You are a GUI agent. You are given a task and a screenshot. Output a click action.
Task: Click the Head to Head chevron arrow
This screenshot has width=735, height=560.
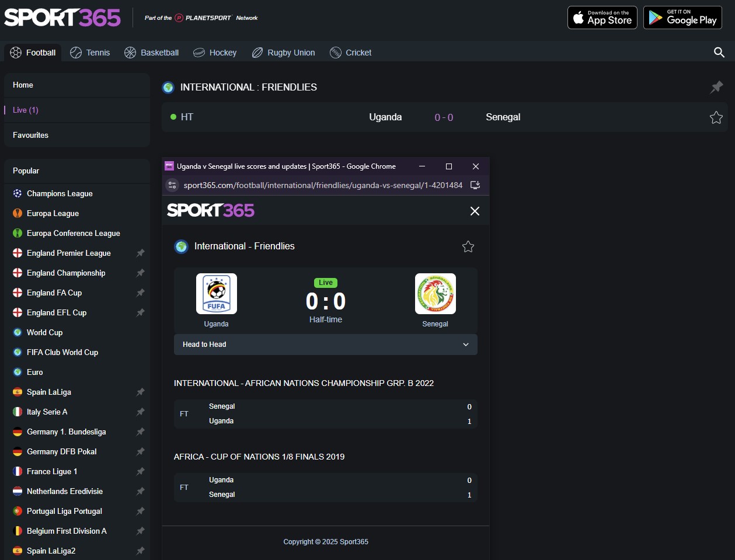pos(466,345)
